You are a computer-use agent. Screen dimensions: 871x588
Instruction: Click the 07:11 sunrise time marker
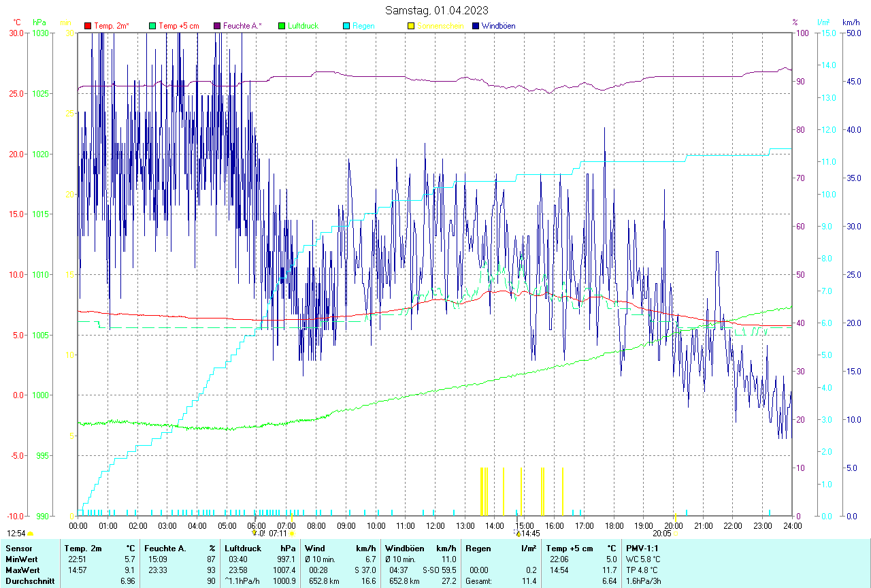coord(278,534)
